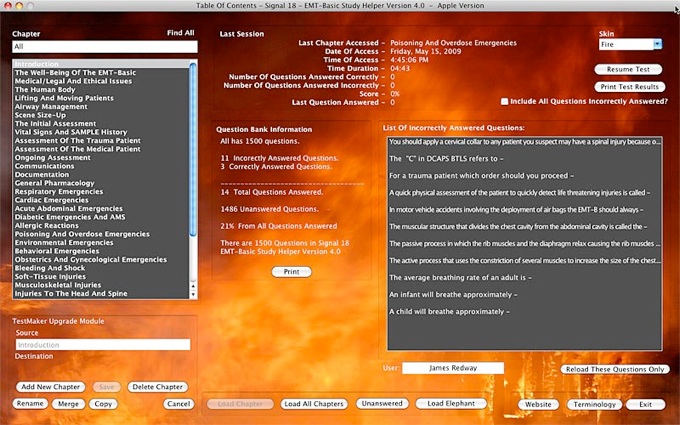Tick Include All Questions Incorrectly Answered checkbox
This screenshot has width=680, height=425.
pyautogui.click(x=504, y=101)
